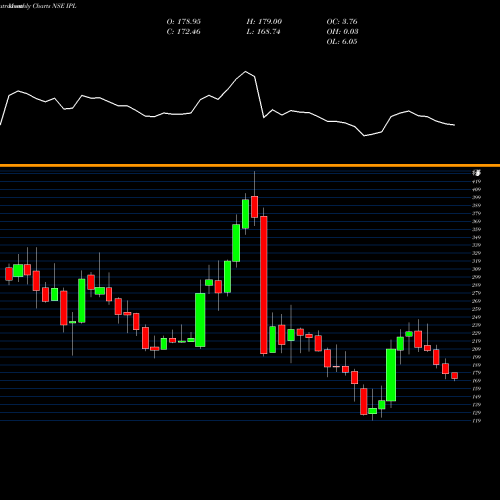Click the 309 price axis label
This screenshot has width=500, height=500.
coord(477,269)
